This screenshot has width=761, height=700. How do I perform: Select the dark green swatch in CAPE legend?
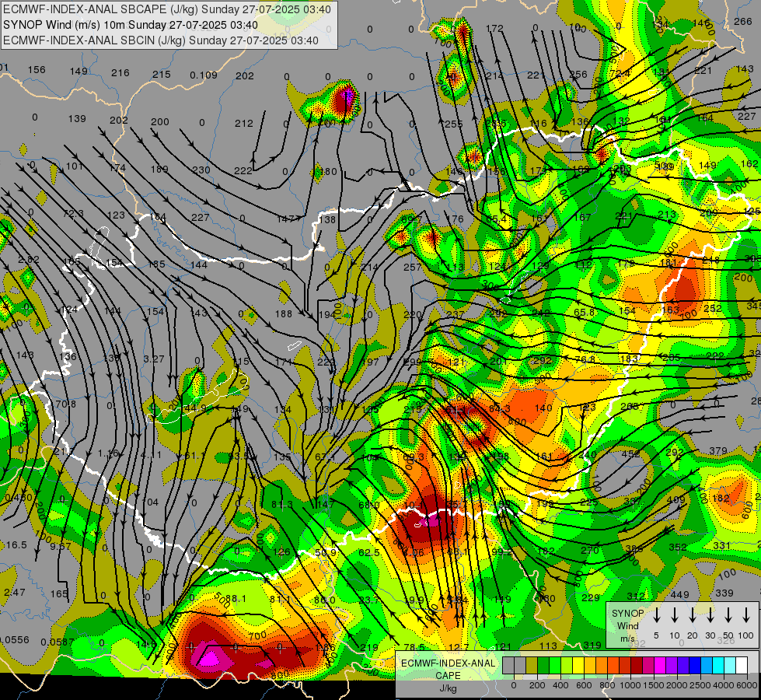(543, 666)
